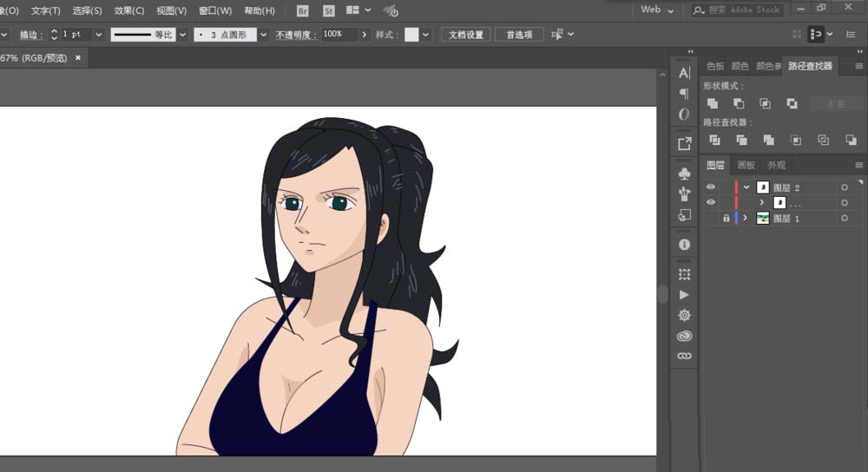868x472 pixels.
Task: Apply Crop pathfinder operation
Action: click(796, 140)
